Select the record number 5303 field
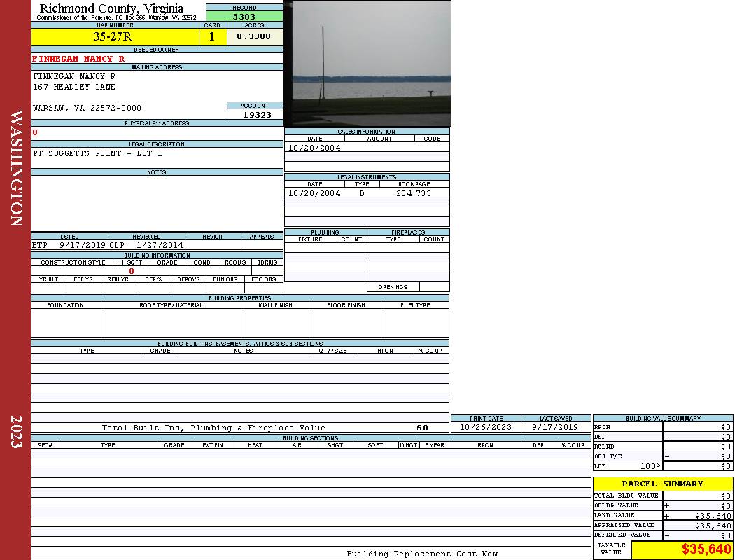This screenshot has width=735, height=560. 244,17
